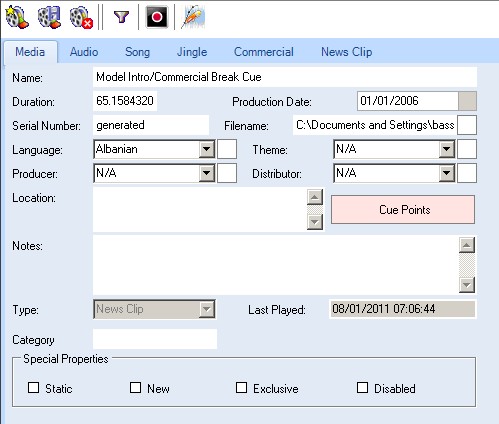Screen dimensions: 499x424
Task: Expand the Language dropdown showing Albanian
Action: [x=207, y=149]
